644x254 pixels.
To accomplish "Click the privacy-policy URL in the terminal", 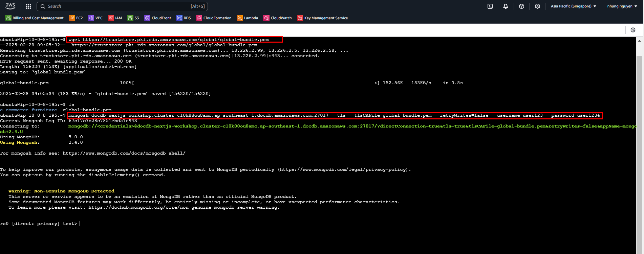I will point(344,169).
